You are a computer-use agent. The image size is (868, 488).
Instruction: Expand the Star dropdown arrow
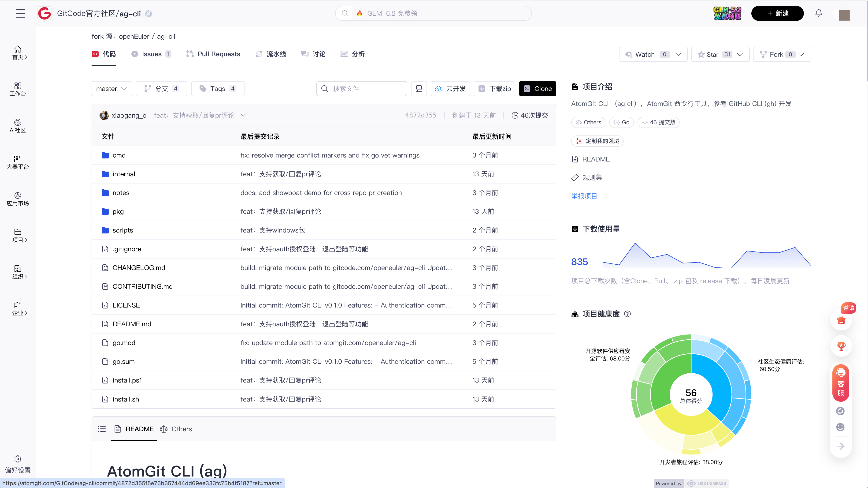[740, 54]
